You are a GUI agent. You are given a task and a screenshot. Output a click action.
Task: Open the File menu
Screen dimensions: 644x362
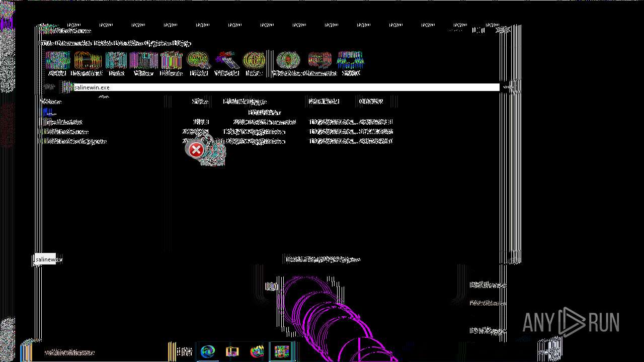pos(47,43)
